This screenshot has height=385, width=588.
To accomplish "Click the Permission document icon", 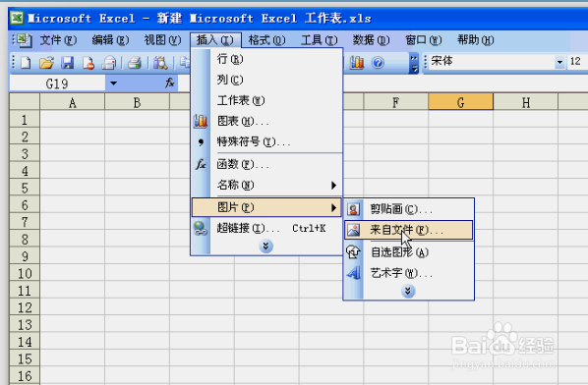I will 88,63.
